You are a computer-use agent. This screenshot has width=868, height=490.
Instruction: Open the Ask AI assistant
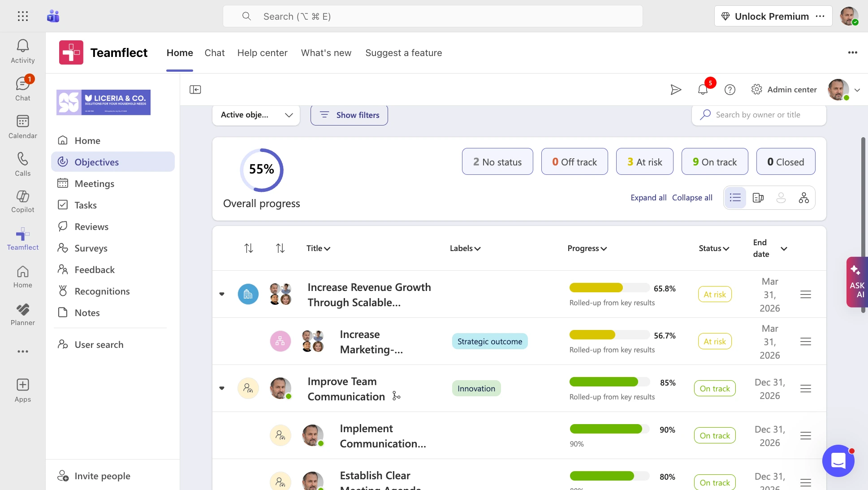[856, 282]
